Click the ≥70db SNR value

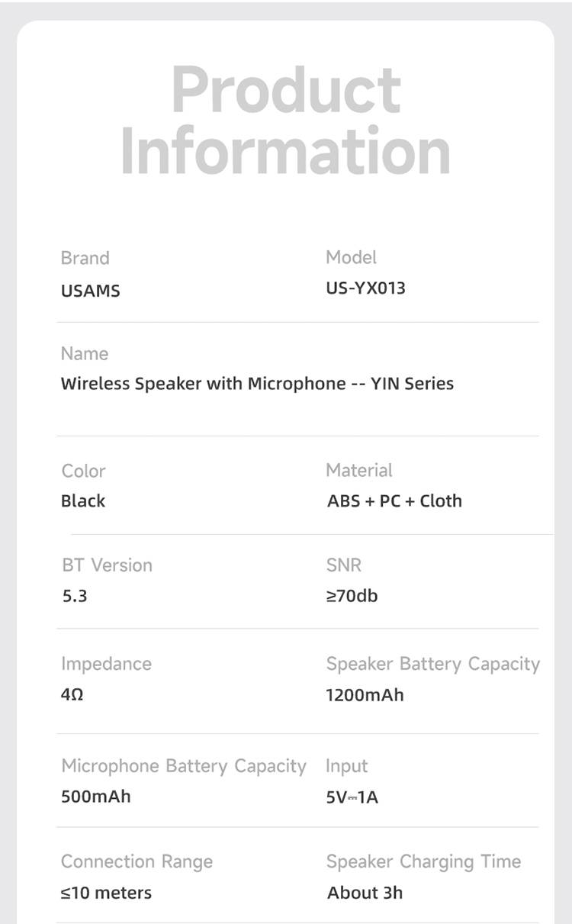click(x=352, y=595)
